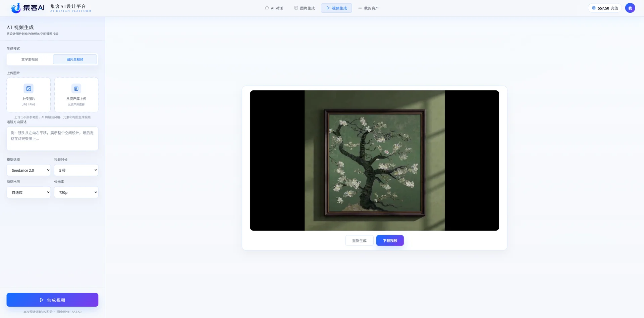Click the asset library upload icon

[76, 89]
